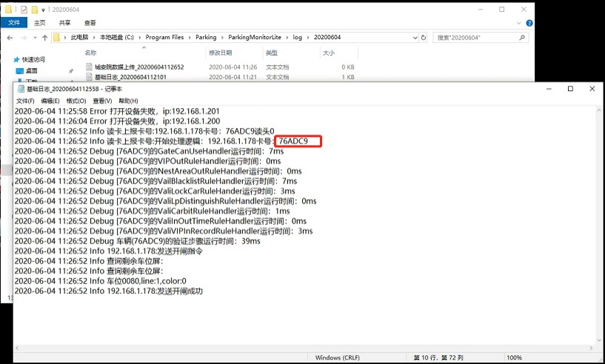Sort files by 类型 column
This screenshot has width=605, height=364.
[x=272, y=53]
